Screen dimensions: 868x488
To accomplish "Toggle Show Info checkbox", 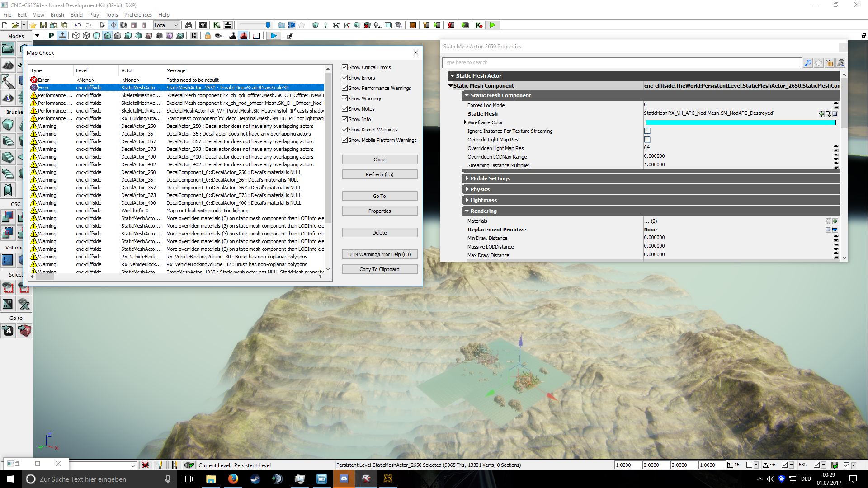I will tap(345, 119).
